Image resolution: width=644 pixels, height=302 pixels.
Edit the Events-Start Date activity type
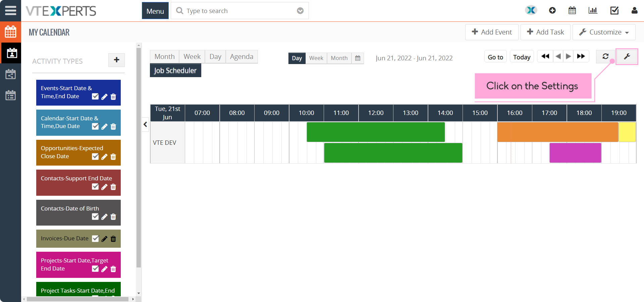tap(104, 97)
